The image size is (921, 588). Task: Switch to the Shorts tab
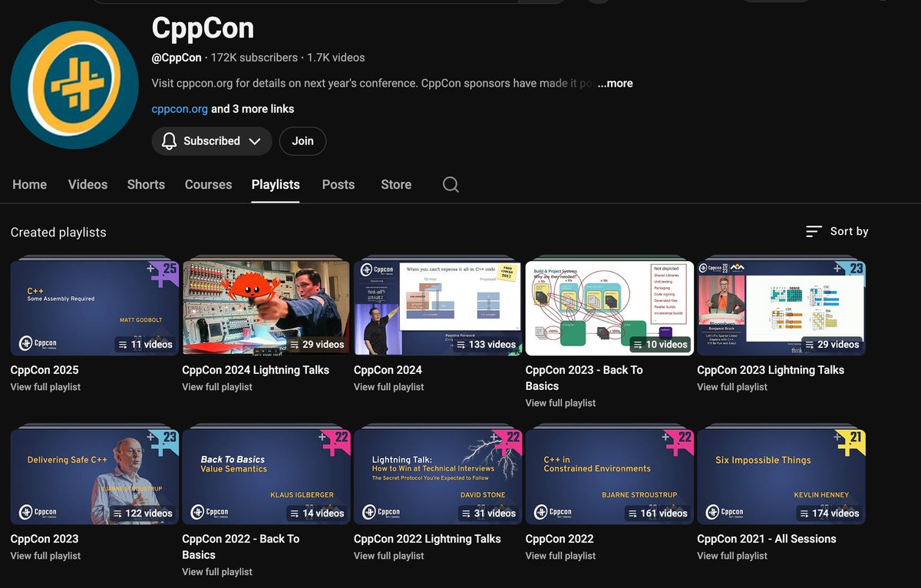point(146,184)
